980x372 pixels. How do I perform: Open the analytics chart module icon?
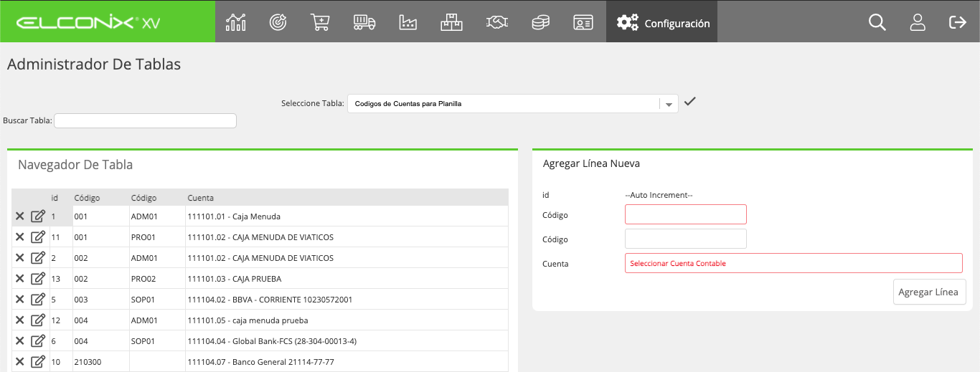point(235,22)
